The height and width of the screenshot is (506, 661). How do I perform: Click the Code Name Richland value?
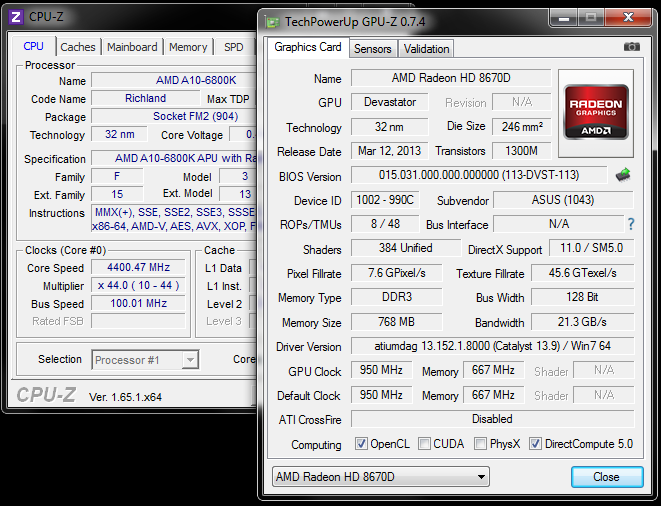click(x=145, y=98)
